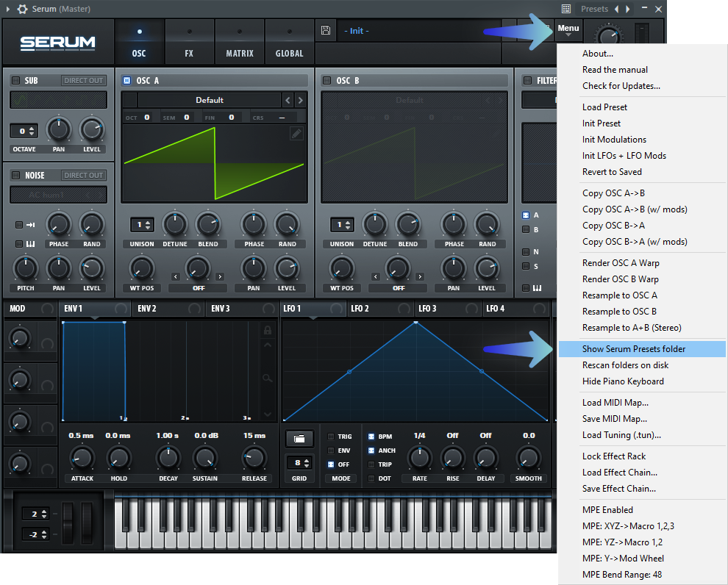Viewport: 728px width, 585px height.
Task: Select previous OSC A wavetable arrow
Action: point(288,100)
